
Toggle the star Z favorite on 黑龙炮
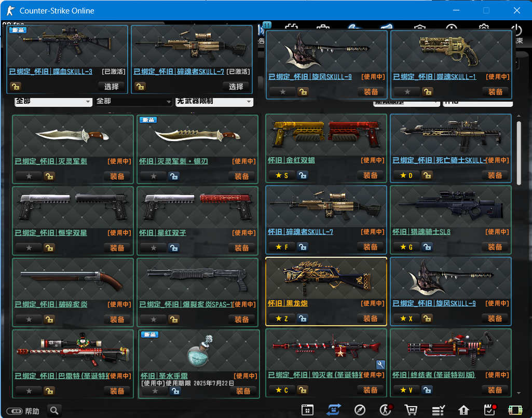coord(282,318)
